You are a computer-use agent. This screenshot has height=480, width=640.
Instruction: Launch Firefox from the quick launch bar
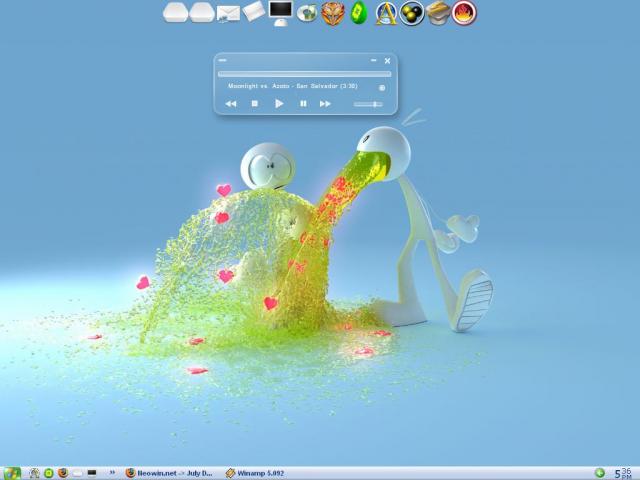(x=63, y=473)
